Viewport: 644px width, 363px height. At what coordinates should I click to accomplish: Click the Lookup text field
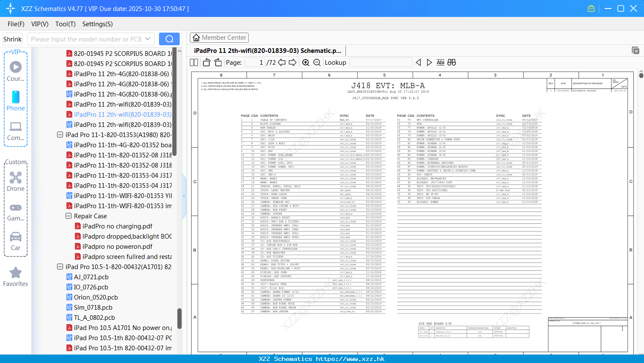pos(381,62)
